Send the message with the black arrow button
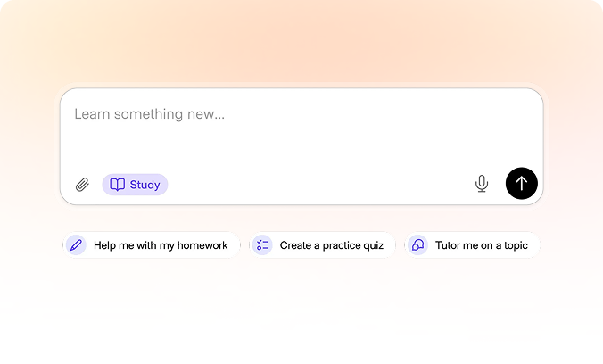The image size is (603, 364). [522, 184]
